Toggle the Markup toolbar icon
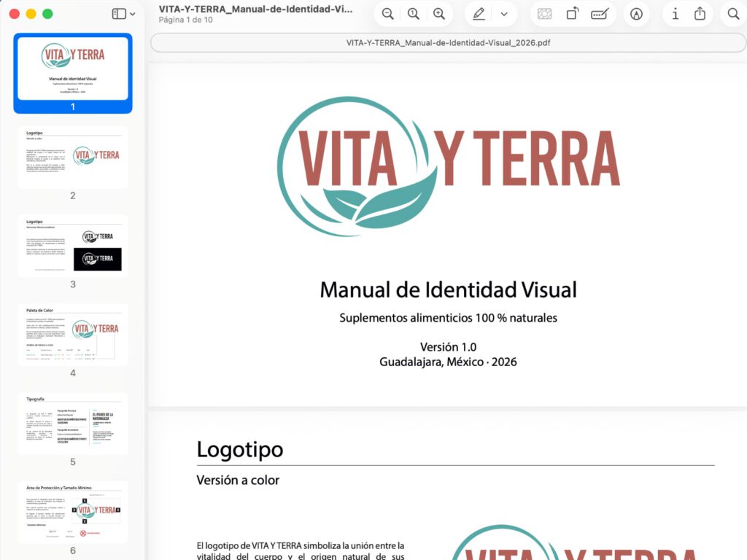This screenshot has width=747, height=560. pos(636,15)
